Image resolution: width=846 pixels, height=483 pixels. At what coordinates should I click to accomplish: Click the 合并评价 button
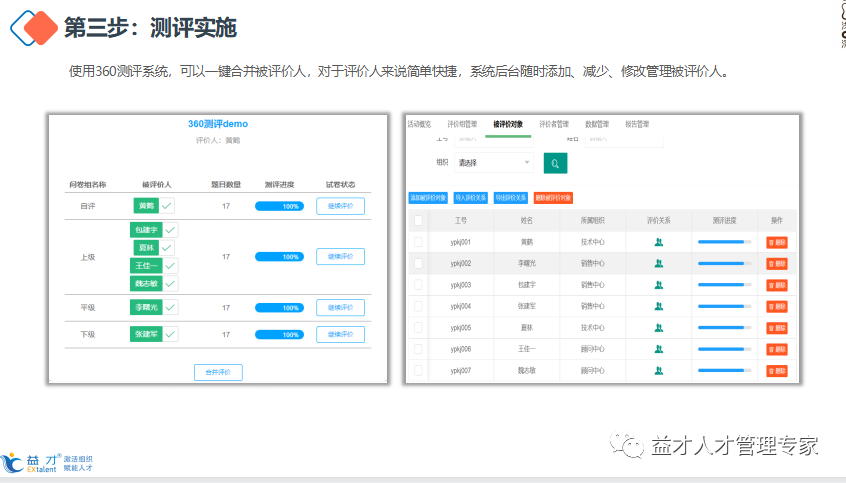click(x=219, y=372)
